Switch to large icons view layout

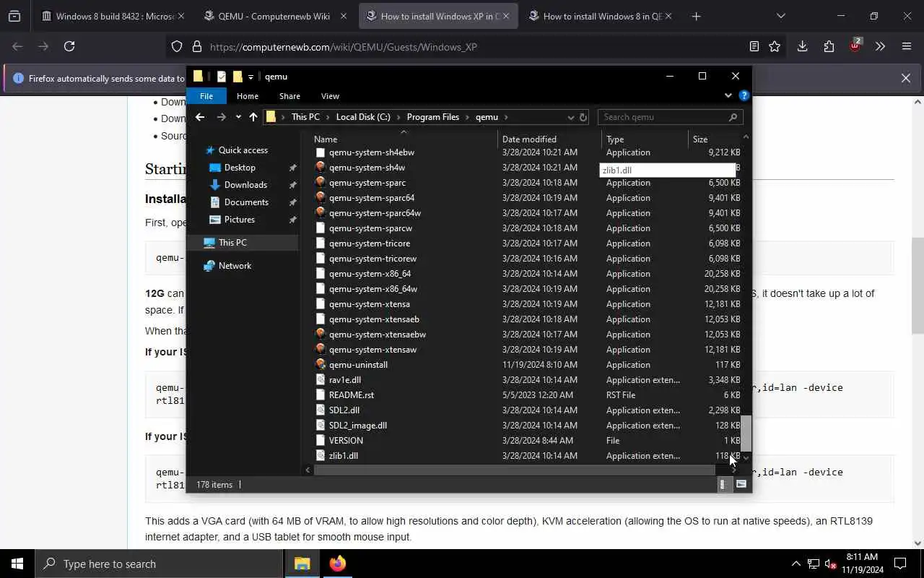pyautogui.click(x=741, y=485)
